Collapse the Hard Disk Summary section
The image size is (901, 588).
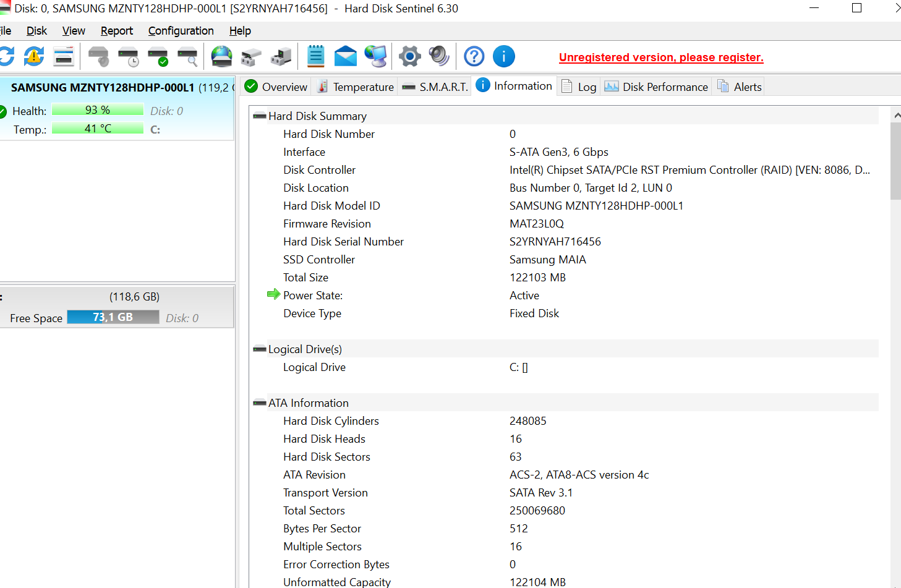(260, 116)
